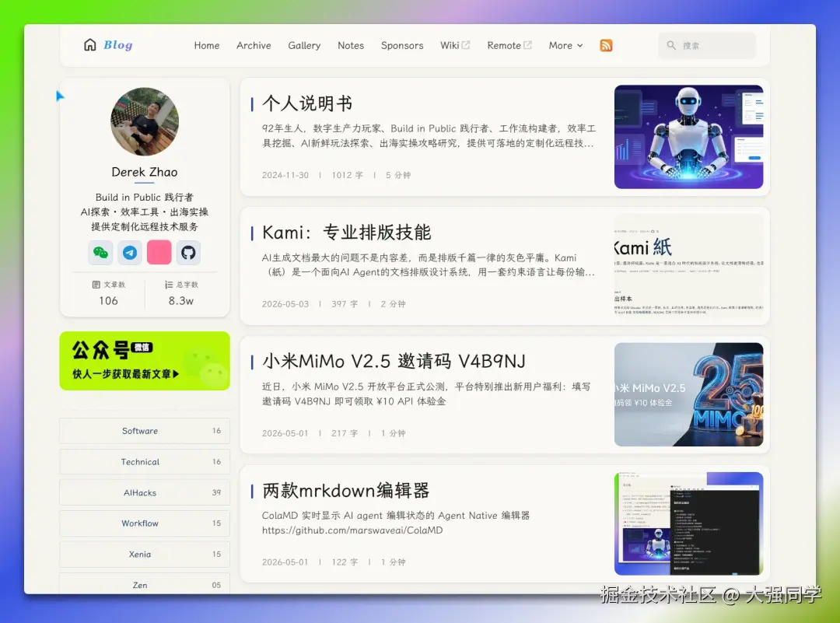840x623 pixels.
Task: Open the GitHub profile icon
Action: pyautogui.click(x=188, y=252)
